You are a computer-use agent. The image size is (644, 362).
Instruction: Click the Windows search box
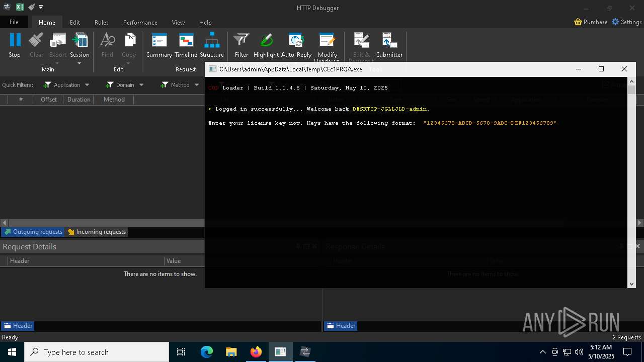tap(97, 352)
